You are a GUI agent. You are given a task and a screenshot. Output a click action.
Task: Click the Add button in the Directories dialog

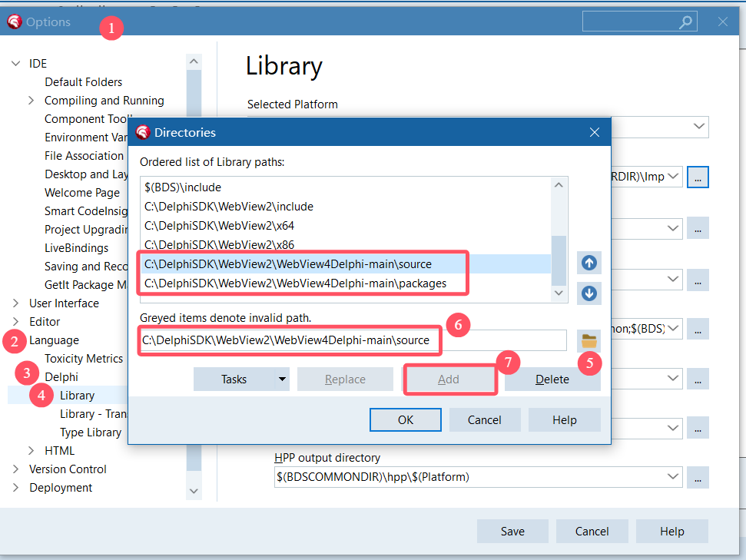pos(449,379)
